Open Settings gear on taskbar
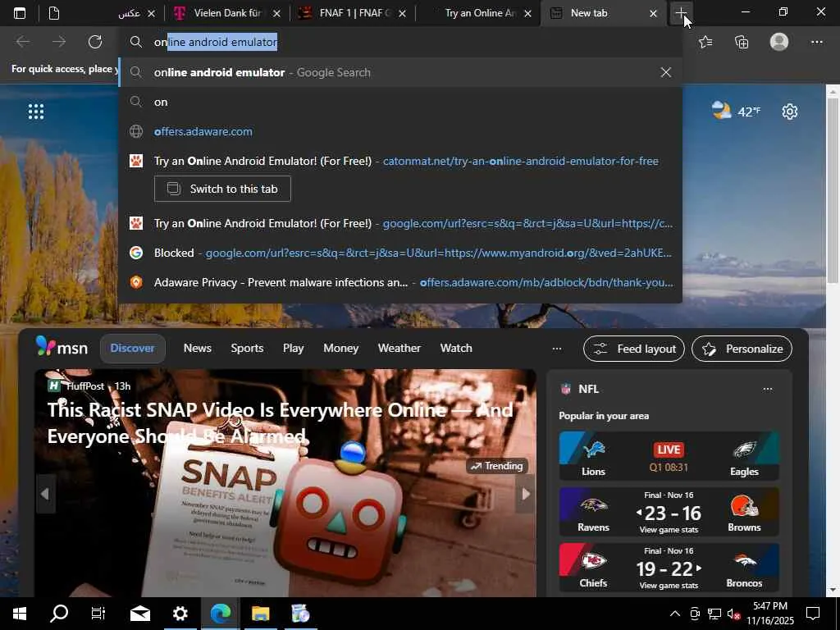The width and height of the screenshot is (840, 630). point(180,614)
